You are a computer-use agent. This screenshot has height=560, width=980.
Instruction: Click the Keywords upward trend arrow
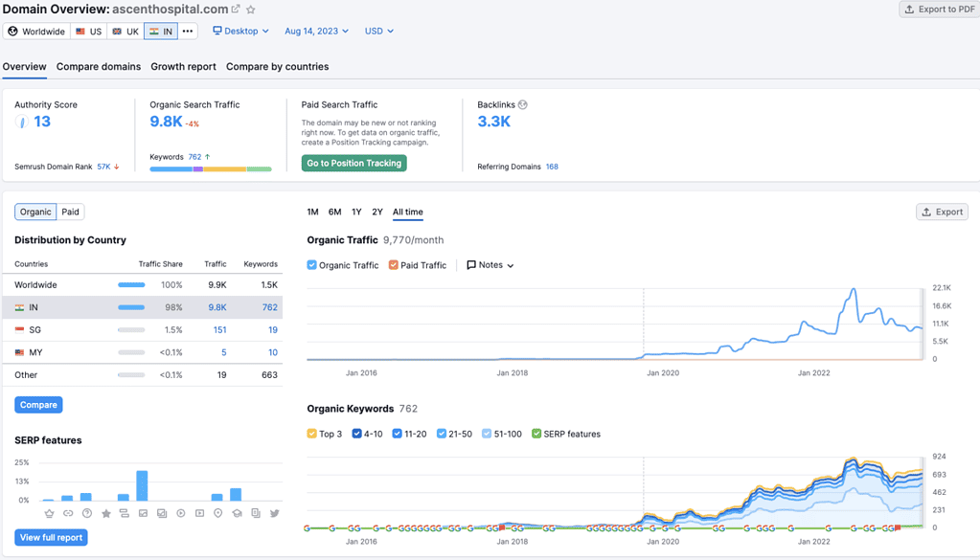click(x=208, y=157)
